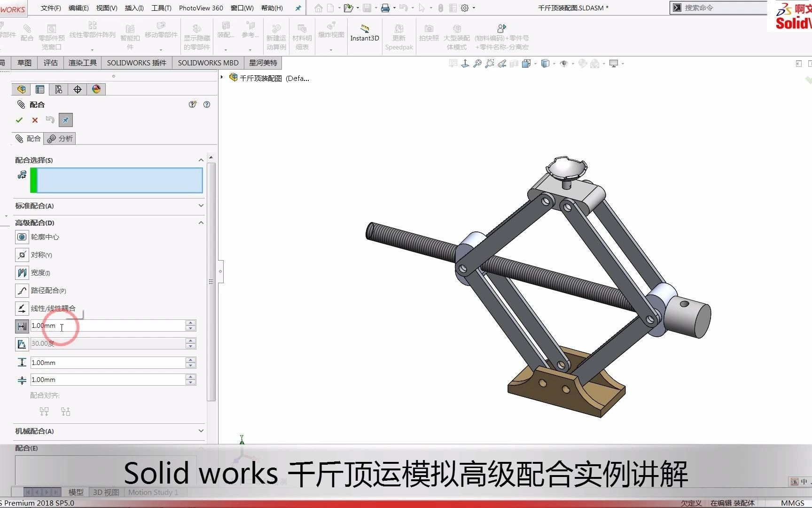Open the 插入(I) menu

coord(133,8)
